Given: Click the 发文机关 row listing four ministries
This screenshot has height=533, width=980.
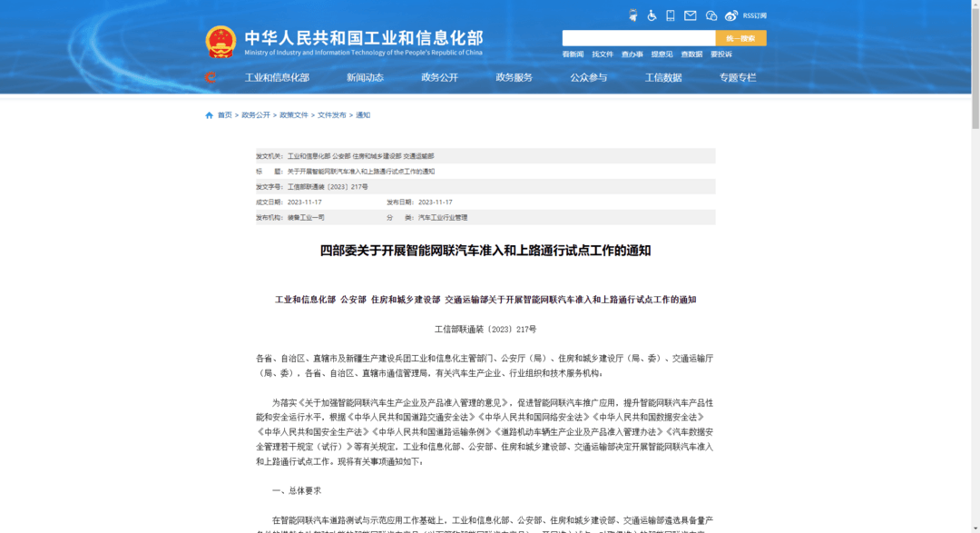Looking at the screenshot, I should coord(485,156).
